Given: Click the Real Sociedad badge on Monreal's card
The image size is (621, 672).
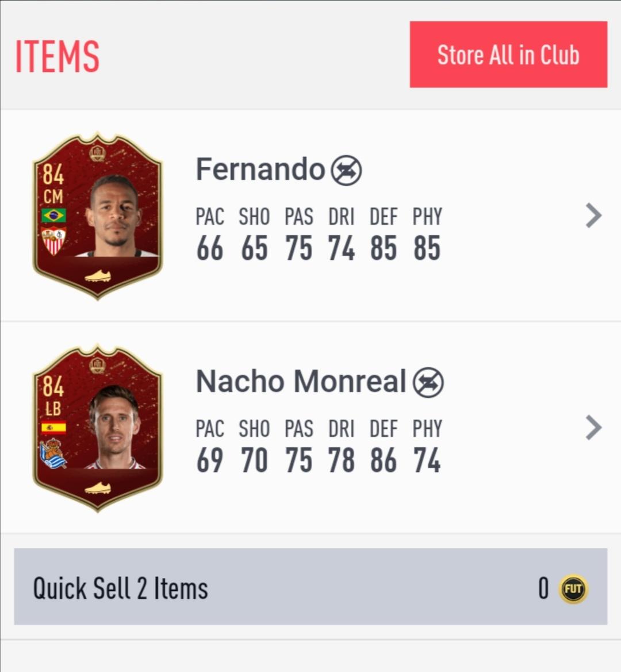Looking at the screenshot, I should pos(53,453).
